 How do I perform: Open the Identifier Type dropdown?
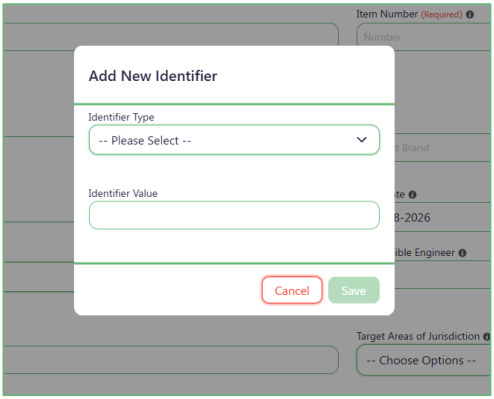tap(234, 140)
